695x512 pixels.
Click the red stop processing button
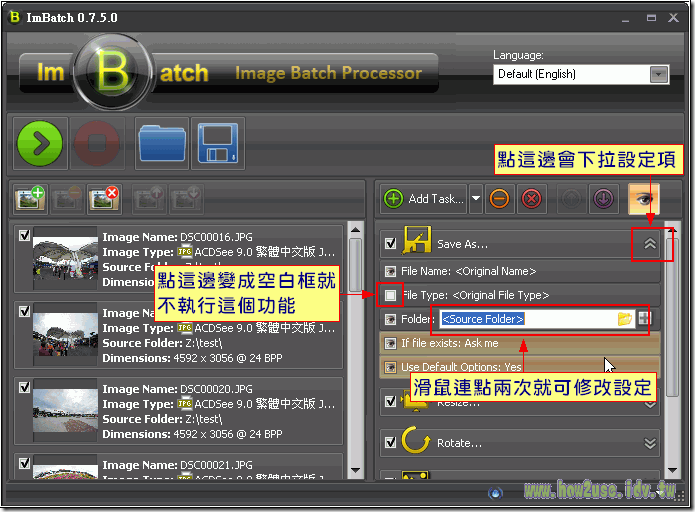(x=97, y=143)
